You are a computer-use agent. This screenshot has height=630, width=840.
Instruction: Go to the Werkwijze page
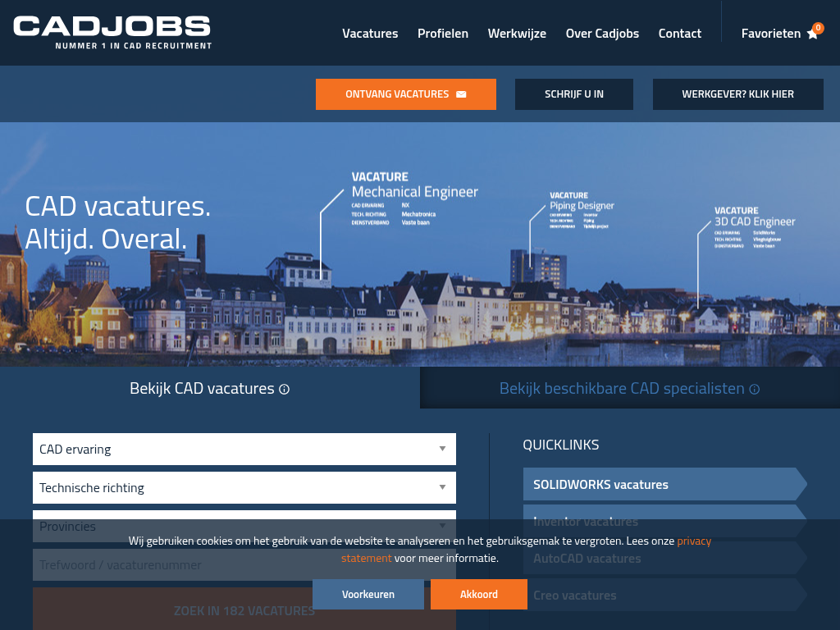(517, 34)
